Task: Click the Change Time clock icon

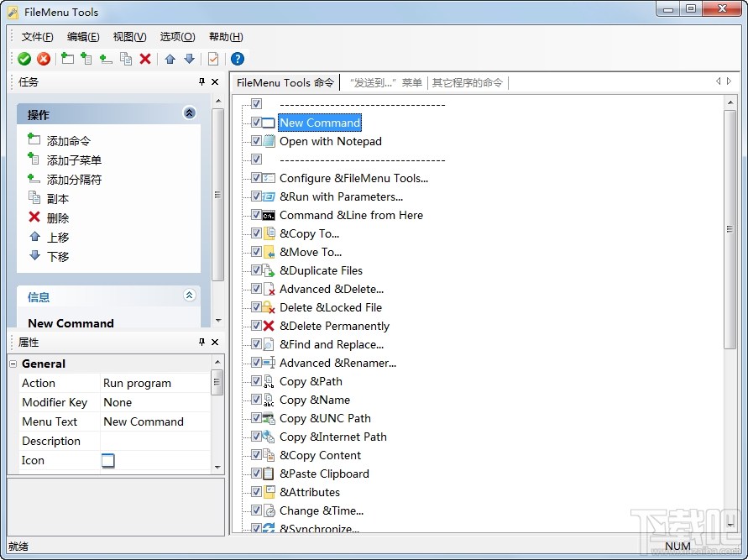Action: [269, 510]
